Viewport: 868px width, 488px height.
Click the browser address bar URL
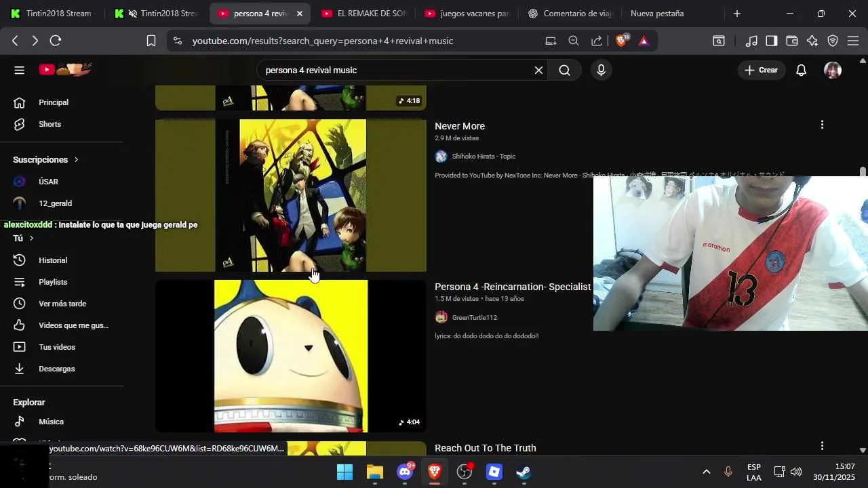point(323,41)
